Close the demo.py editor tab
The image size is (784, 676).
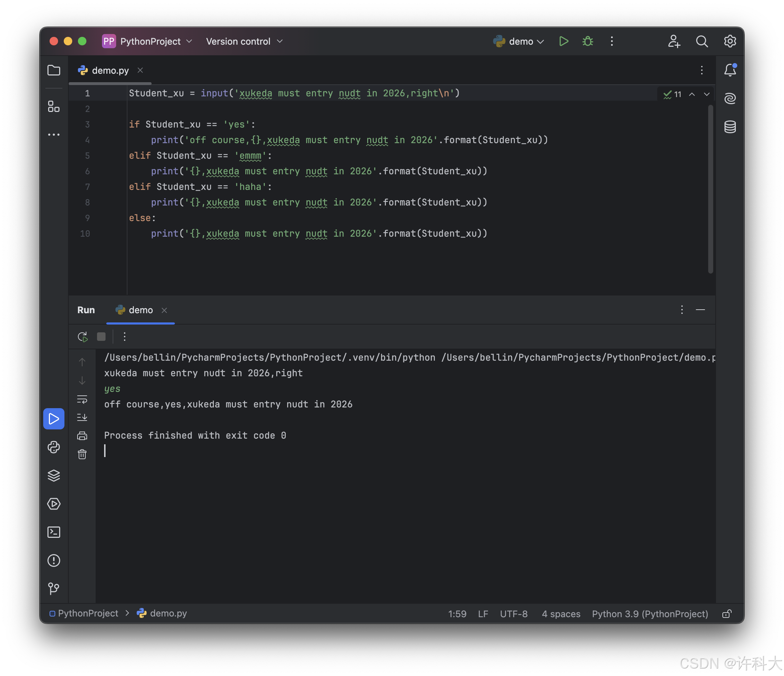tap(140, 70)
